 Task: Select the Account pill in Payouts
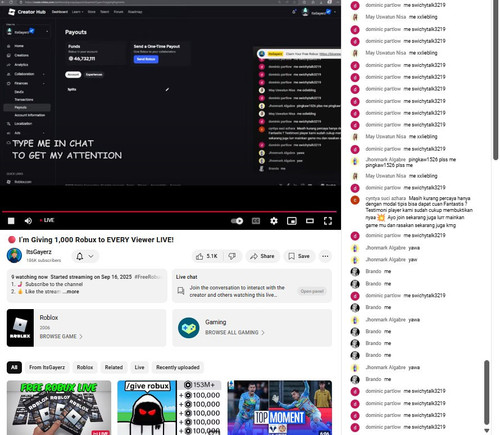pyautogui.click(x=73, y=74)
